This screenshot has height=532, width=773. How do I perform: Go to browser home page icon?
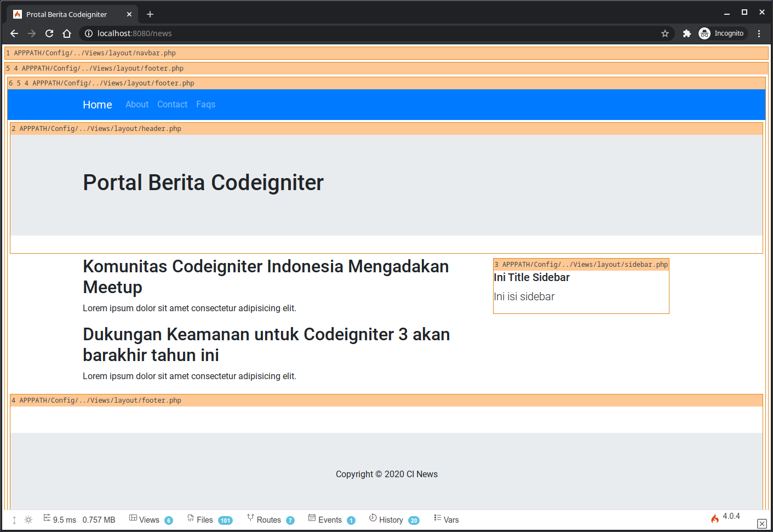point(67,33)
